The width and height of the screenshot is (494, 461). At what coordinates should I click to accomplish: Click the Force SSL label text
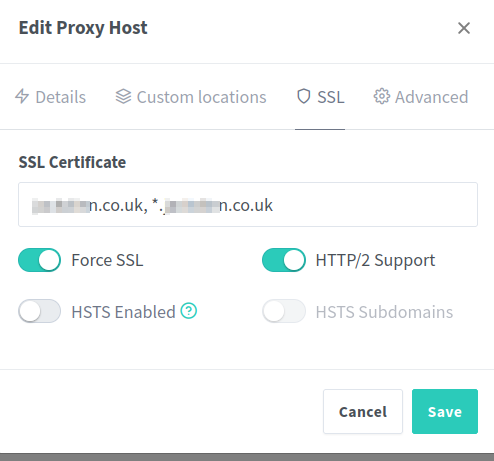tap(107, 260)
